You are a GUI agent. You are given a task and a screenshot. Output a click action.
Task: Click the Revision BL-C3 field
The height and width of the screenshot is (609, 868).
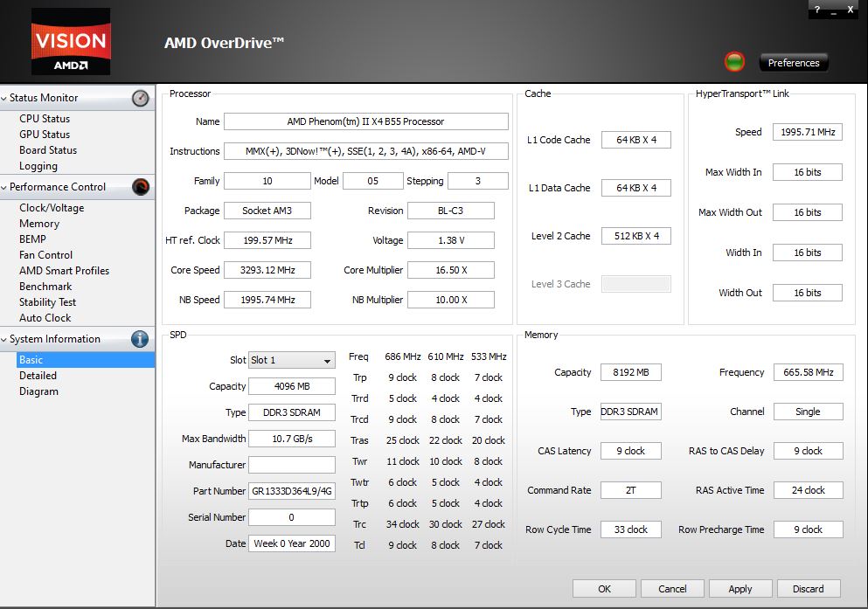pos(450,211)
